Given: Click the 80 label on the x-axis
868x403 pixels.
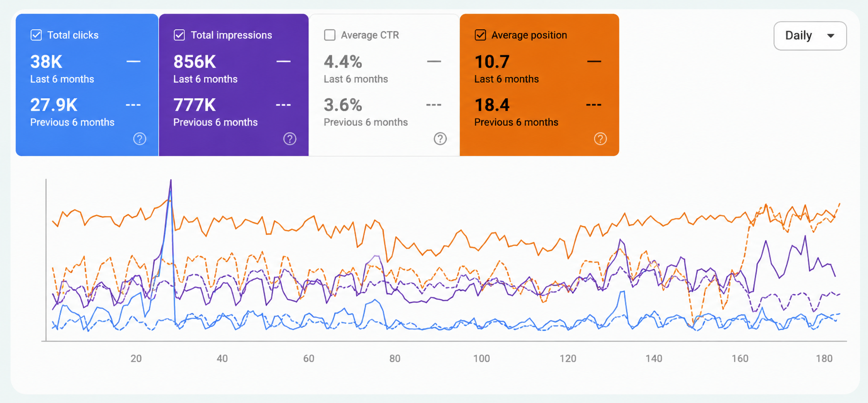Looking at the screenshot, I should (395, 359).
